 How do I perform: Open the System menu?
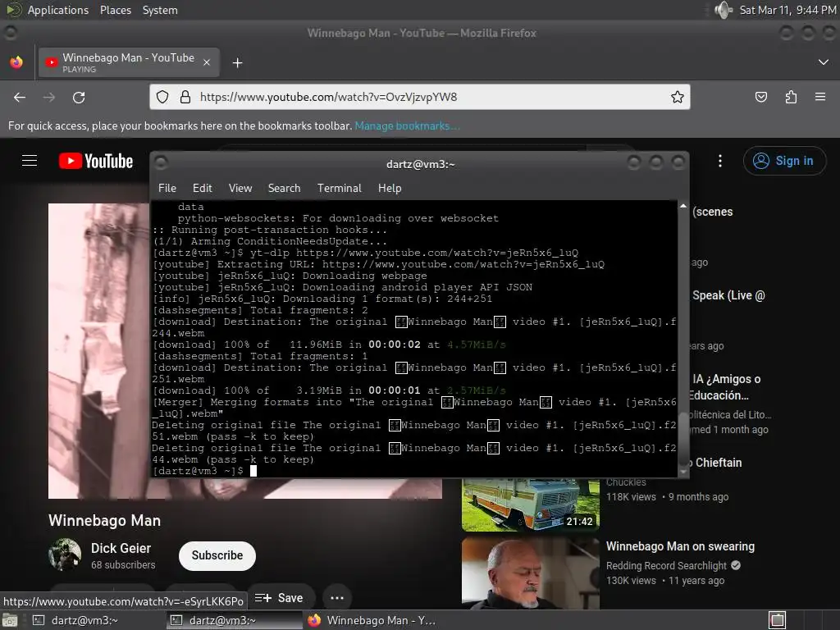pos(160,10)
